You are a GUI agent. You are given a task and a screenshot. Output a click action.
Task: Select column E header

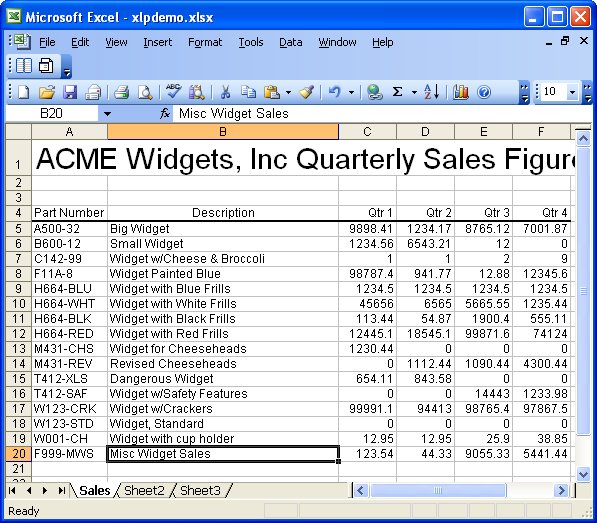[483, 132]
